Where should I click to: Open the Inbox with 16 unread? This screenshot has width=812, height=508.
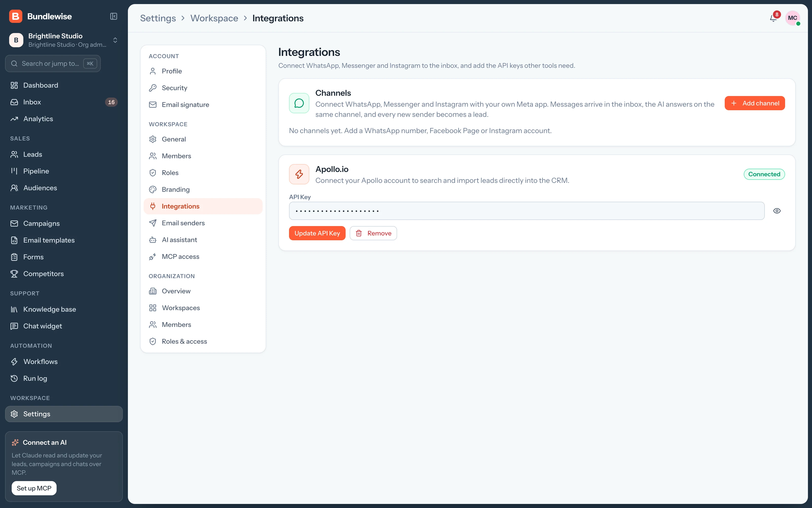click(64, 102)
